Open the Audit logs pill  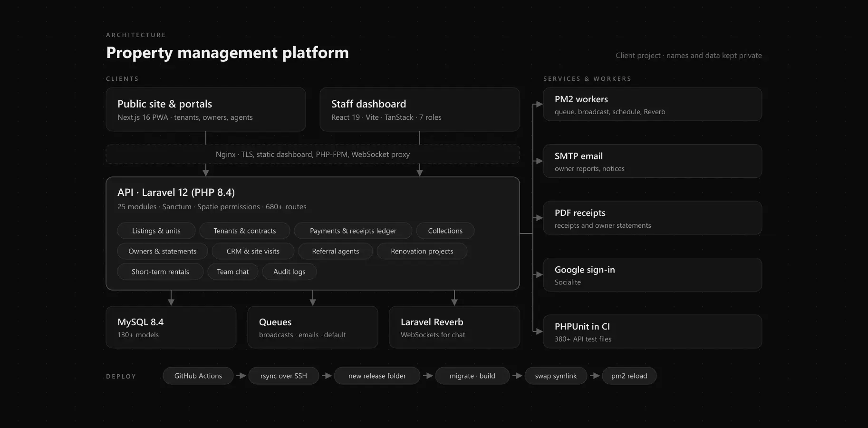click(x=289, y=272)
